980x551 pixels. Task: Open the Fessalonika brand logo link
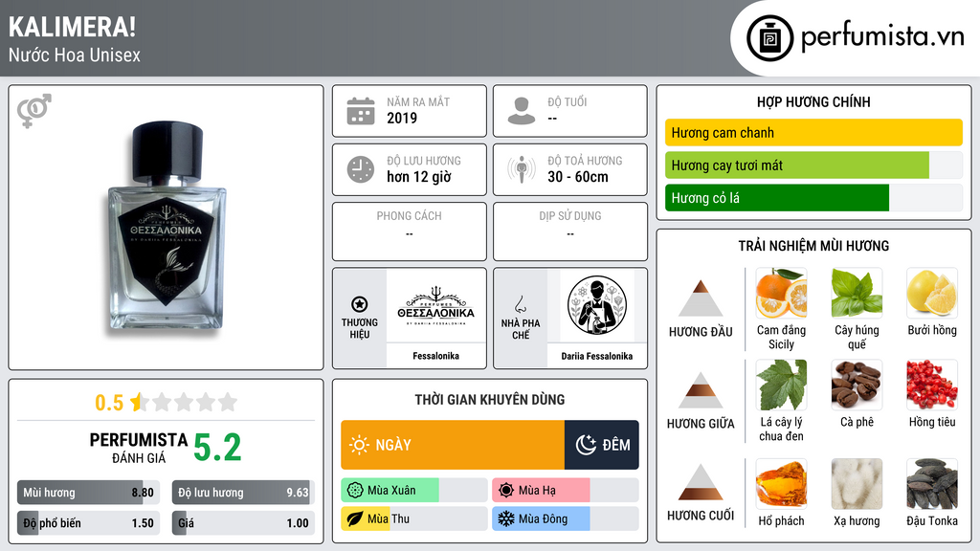pyautogui.click(x=435, y=306)
